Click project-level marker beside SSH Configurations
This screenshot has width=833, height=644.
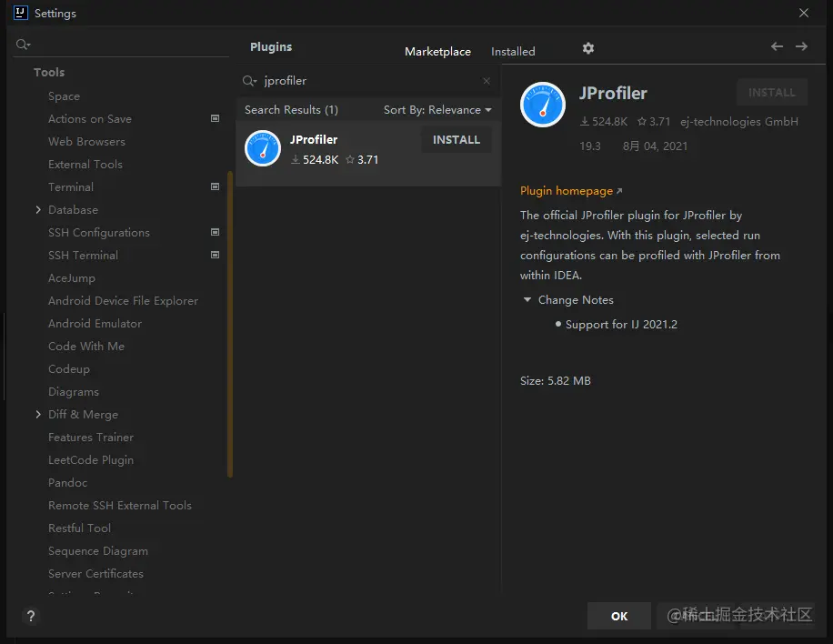coord(216,232)
